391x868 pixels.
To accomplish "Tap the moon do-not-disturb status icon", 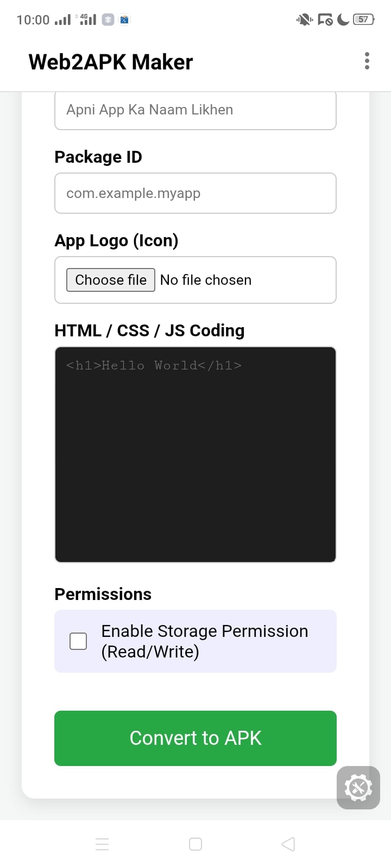I will click(x=343, y=20).
